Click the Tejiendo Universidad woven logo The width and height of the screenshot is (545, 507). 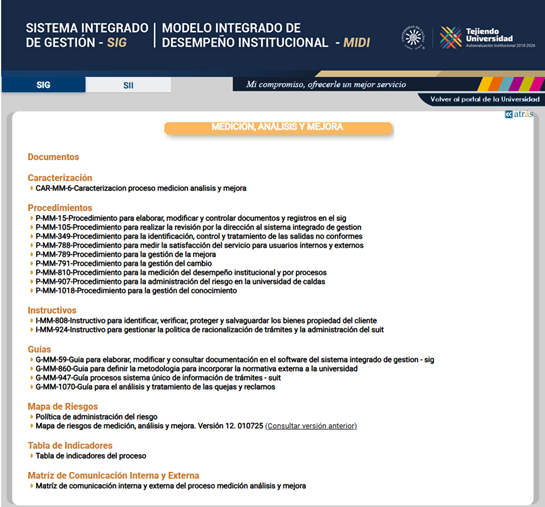point(450,37)
